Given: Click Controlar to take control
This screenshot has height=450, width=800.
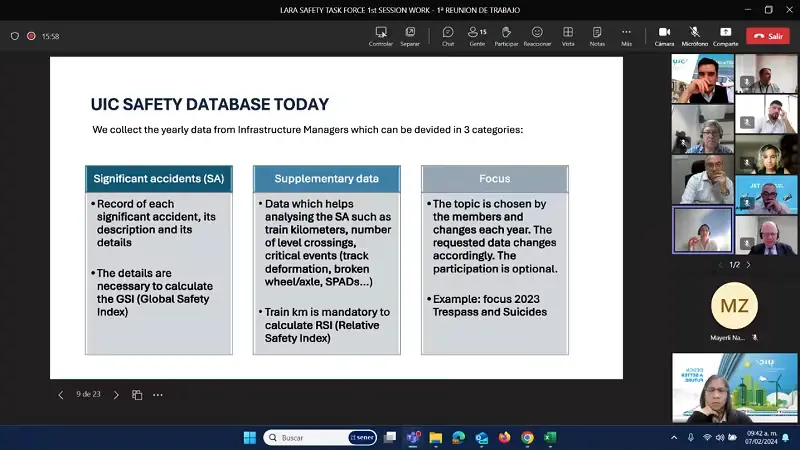Looking at the screenshot, I should [381, 36].
